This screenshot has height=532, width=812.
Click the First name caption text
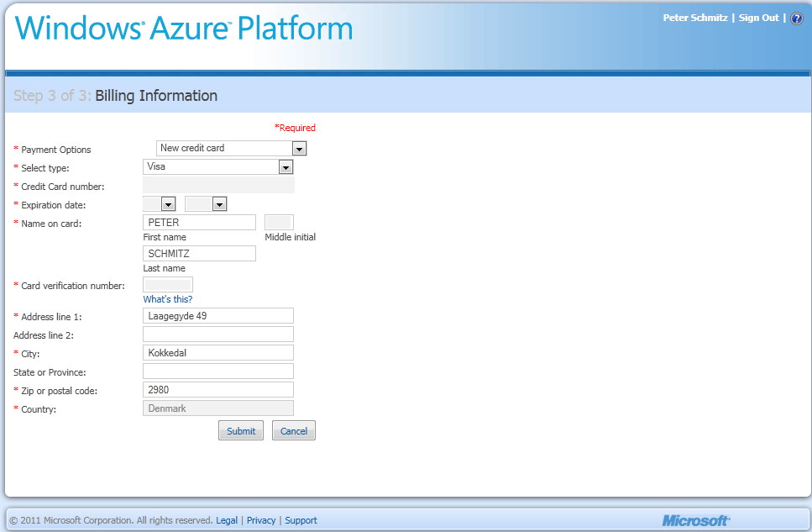click(165, 237)
